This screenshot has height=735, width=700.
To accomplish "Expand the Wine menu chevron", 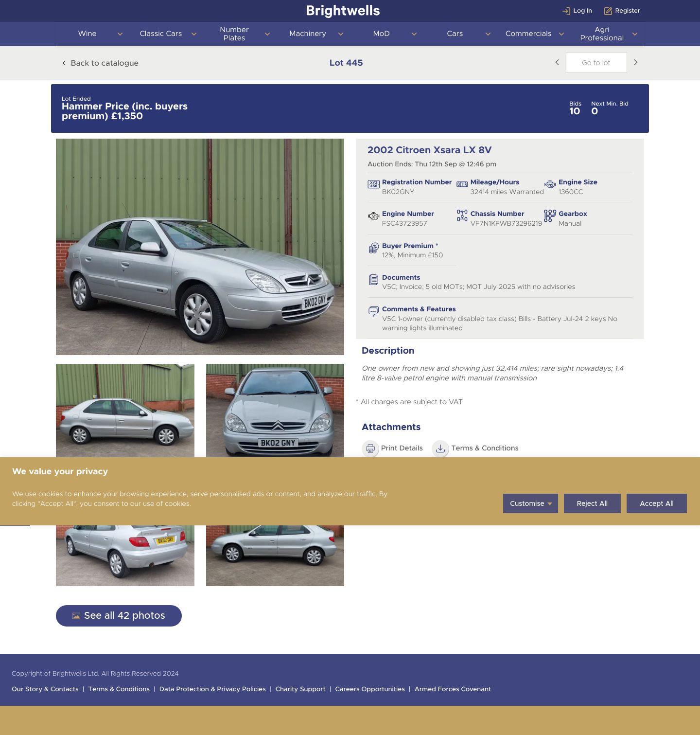I will pyautogui.click(x=120, y=34).
